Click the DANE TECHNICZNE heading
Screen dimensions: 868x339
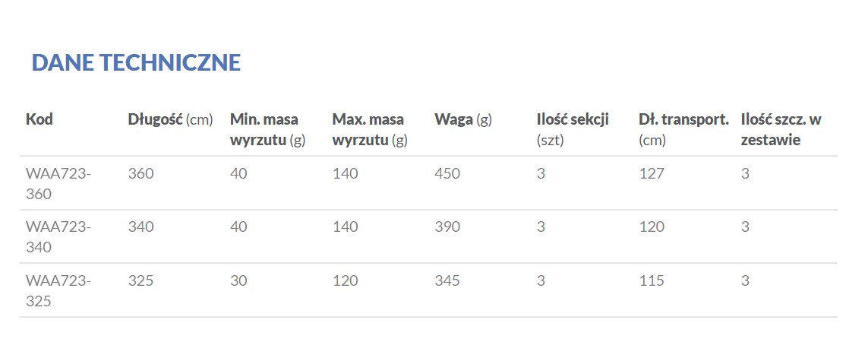click(x=136, y=62)
